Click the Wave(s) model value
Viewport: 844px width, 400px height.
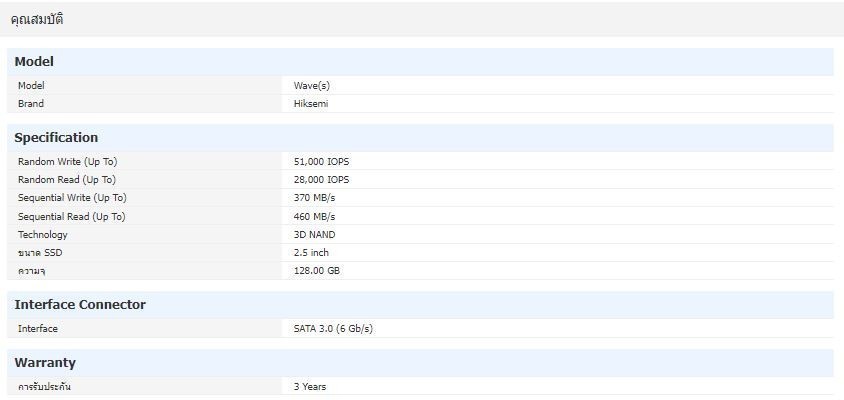pos(311,86)
